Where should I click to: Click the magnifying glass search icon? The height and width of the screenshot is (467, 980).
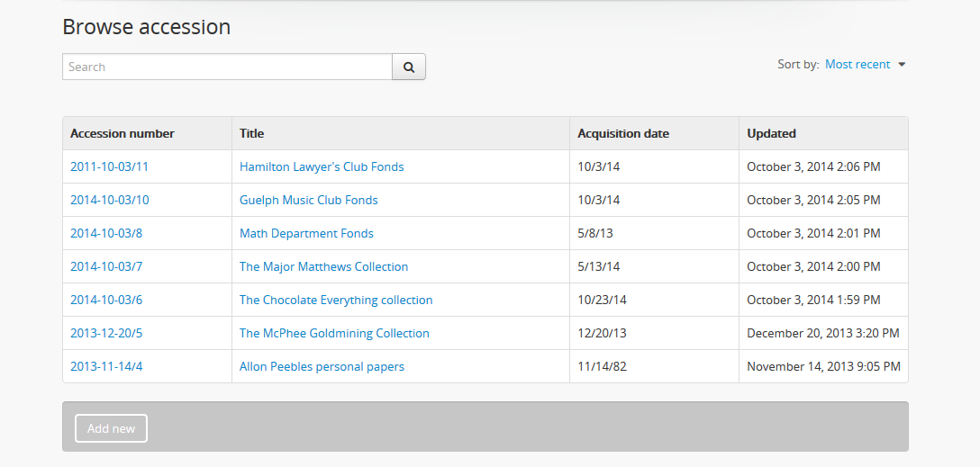pyautogui.click(x=409, y=67)
